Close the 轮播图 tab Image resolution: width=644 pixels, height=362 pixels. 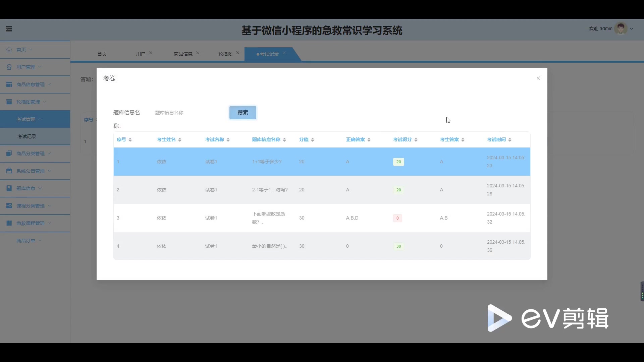pyautogui.click(x=238, y=53)
